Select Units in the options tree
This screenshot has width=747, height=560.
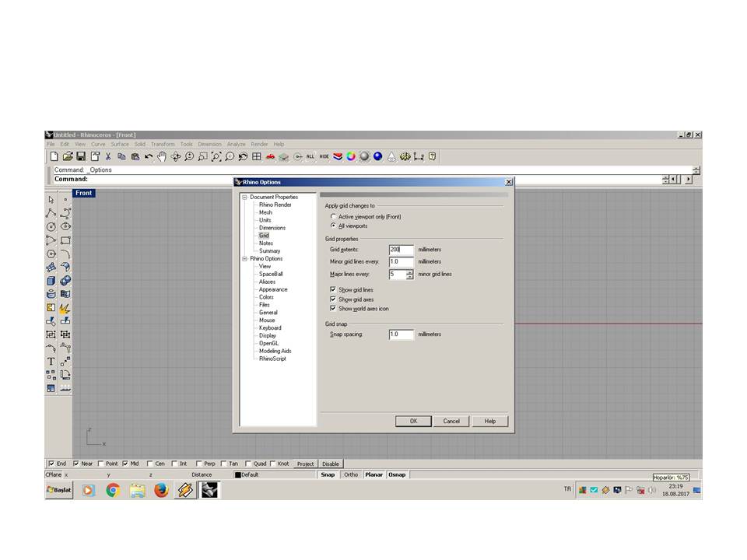[x=265, y=220]
